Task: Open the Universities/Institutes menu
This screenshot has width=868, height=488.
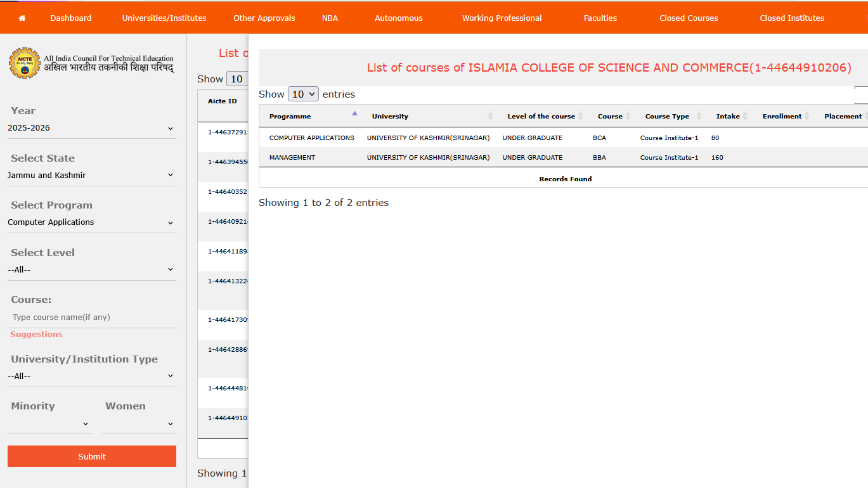Action: (x=164, y=18)
